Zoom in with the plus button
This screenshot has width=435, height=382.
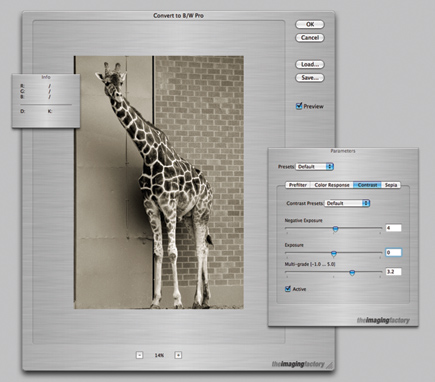(x=178, y=355)
